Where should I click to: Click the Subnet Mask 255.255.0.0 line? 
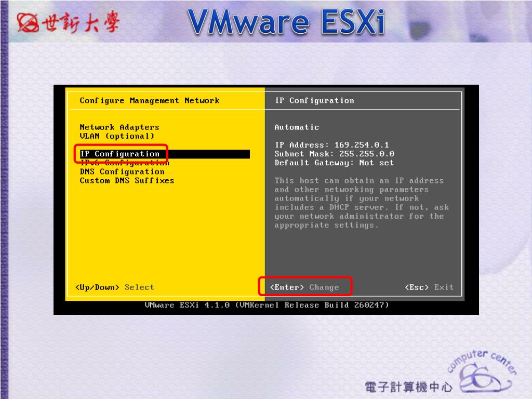click(x=334, y=154)
